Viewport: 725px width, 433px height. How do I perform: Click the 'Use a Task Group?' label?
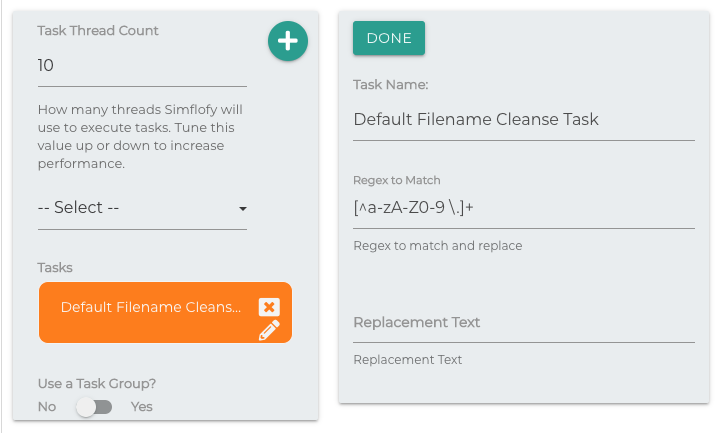pyautogui.click(x=97, y=383)
